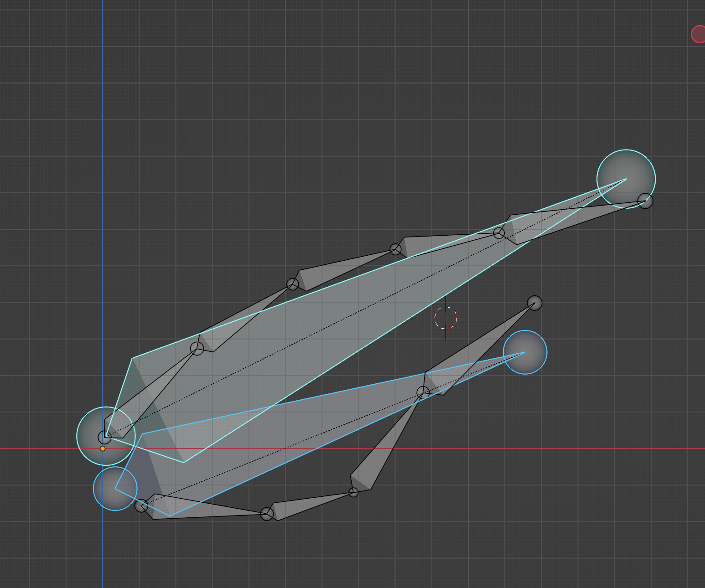Select the tip joint of the upper gray bone chain
705x588 pixels.
pyautogui.click(x=645, y=201)
